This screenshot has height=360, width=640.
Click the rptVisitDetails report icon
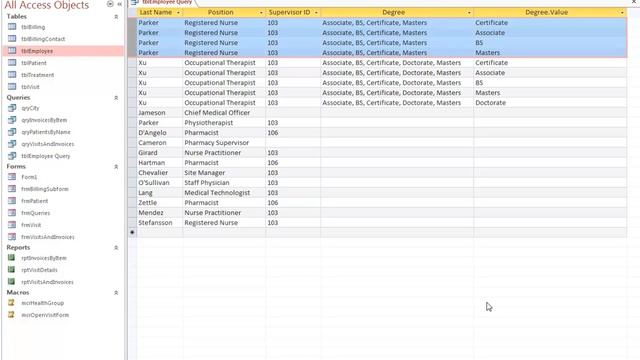pos(12,270)
